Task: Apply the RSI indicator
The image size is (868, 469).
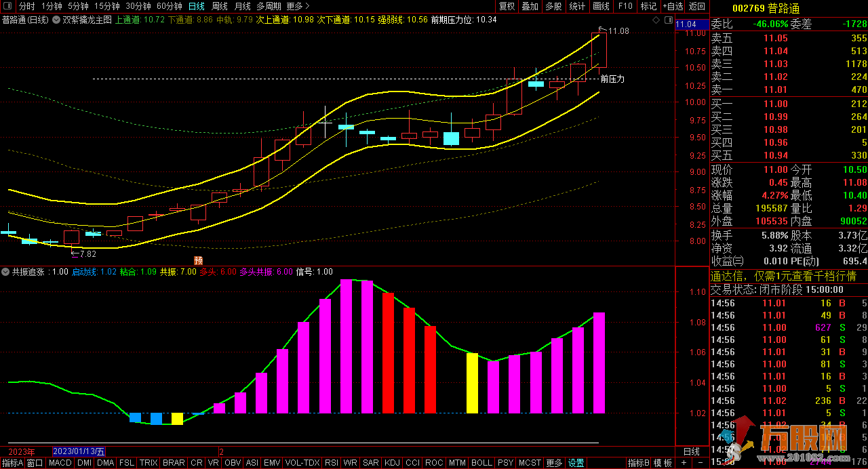Action: [x=332, y=463]
